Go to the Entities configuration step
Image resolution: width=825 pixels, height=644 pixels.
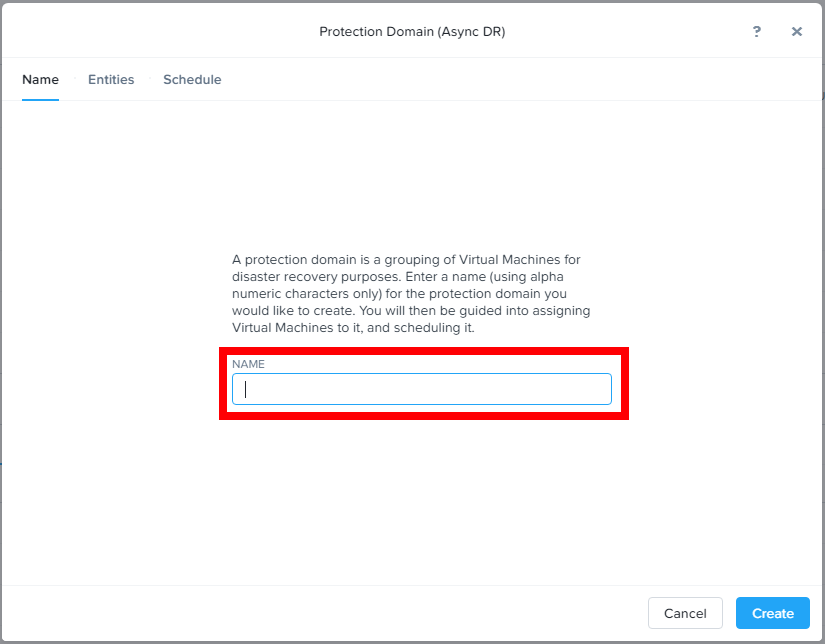111,79
